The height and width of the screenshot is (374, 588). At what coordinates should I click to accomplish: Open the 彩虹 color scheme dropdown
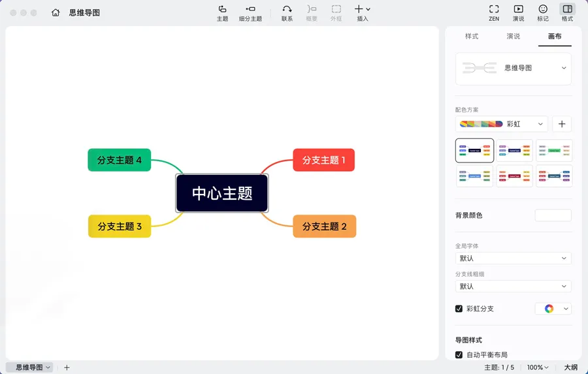click(x=501, y=124)
